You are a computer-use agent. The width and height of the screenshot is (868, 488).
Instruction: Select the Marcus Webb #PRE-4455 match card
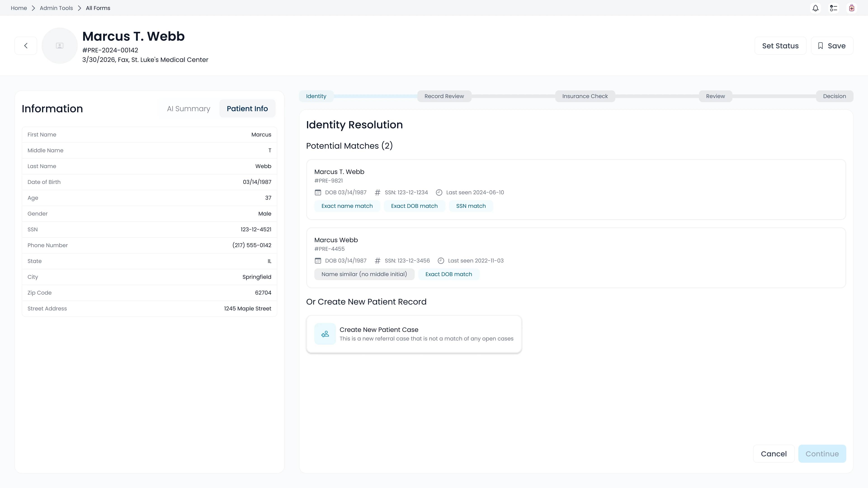pyautogui.click(x=576, y=258)
